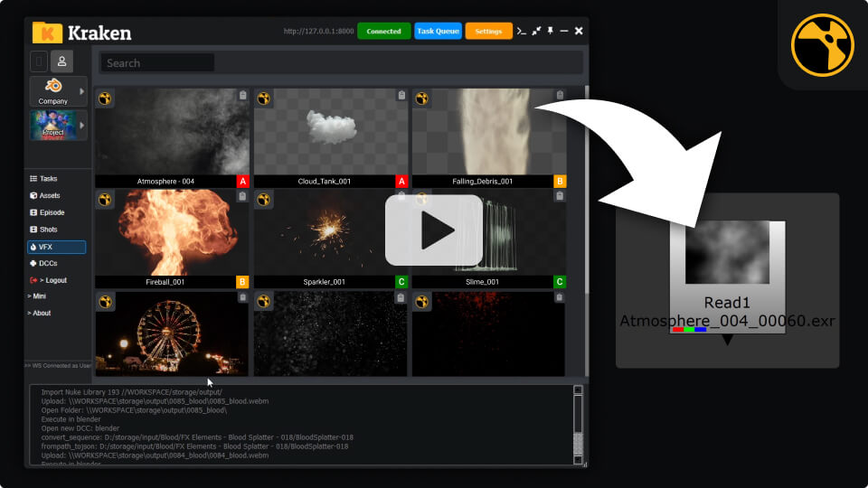Click the clipboard icon on the Cloud_Tank_001 thumbnail
The image size is (868, 488).
[401, 96]
